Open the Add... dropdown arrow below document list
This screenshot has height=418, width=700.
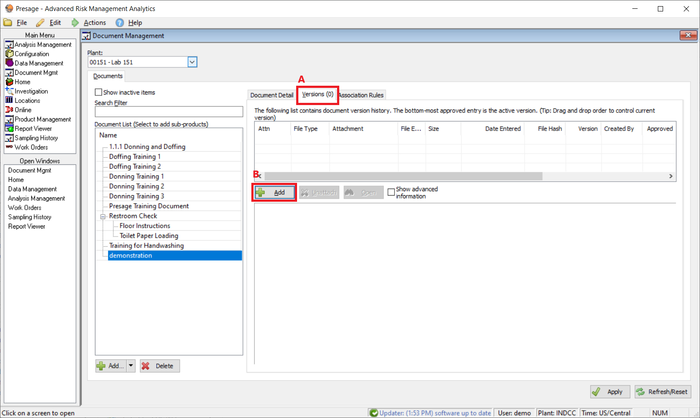130,366
